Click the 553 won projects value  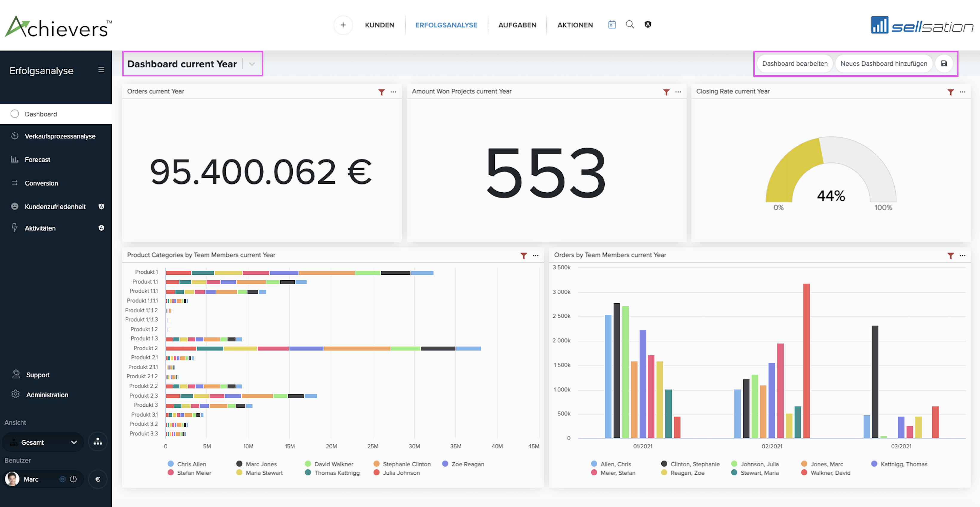pos(546,173)
